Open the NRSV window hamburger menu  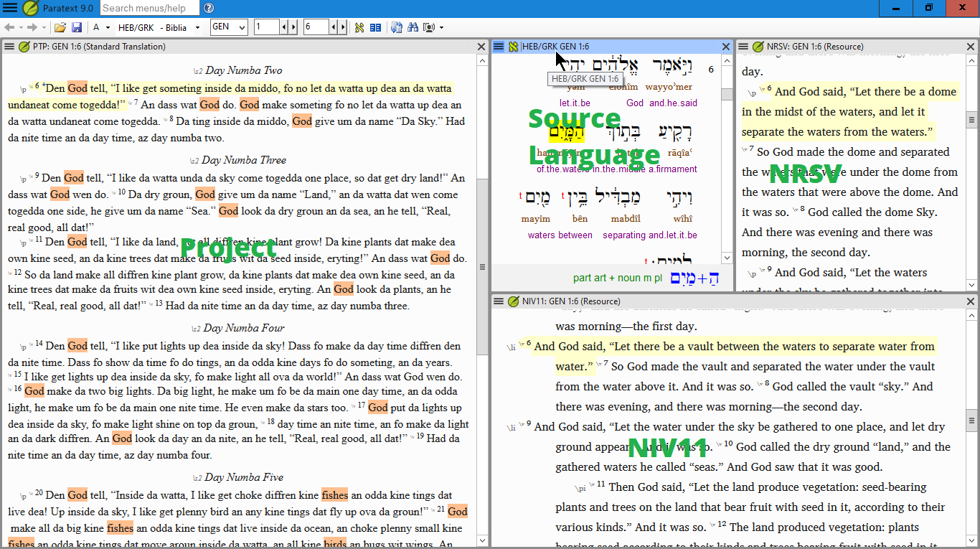pos(743,47)
